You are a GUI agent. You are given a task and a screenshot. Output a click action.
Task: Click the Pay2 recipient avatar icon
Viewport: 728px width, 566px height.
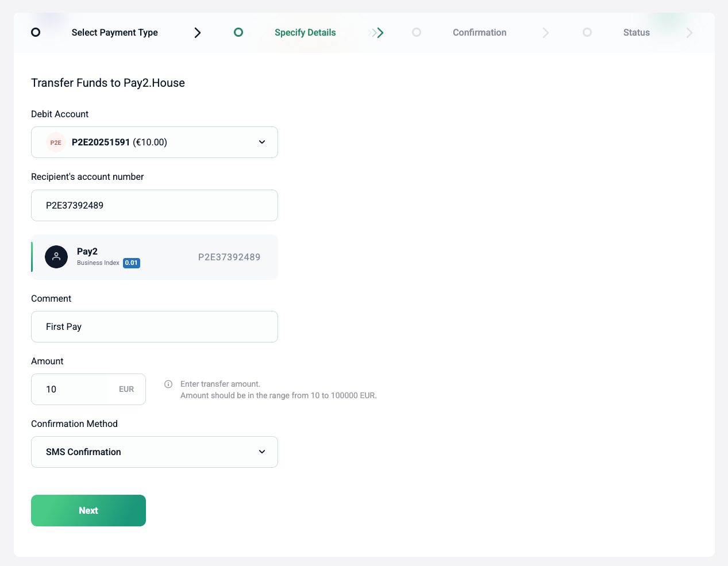pos(56,257)
